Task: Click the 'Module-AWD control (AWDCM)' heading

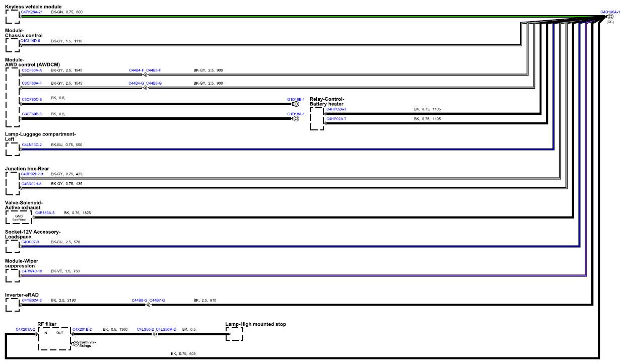Action: (33, 62)
